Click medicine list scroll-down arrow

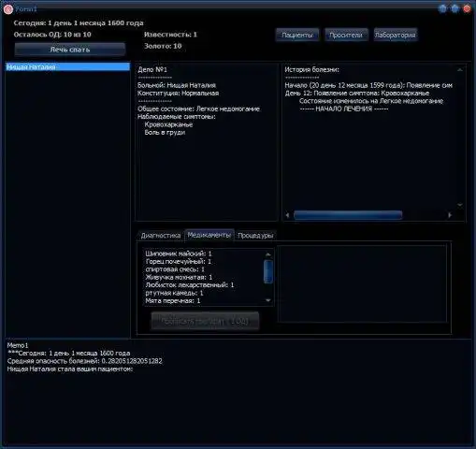pos(268,300)
